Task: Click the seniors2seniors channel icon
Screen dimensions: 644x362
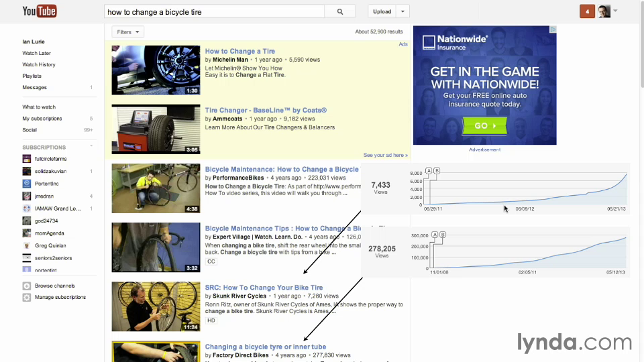Action: point(27,257)
